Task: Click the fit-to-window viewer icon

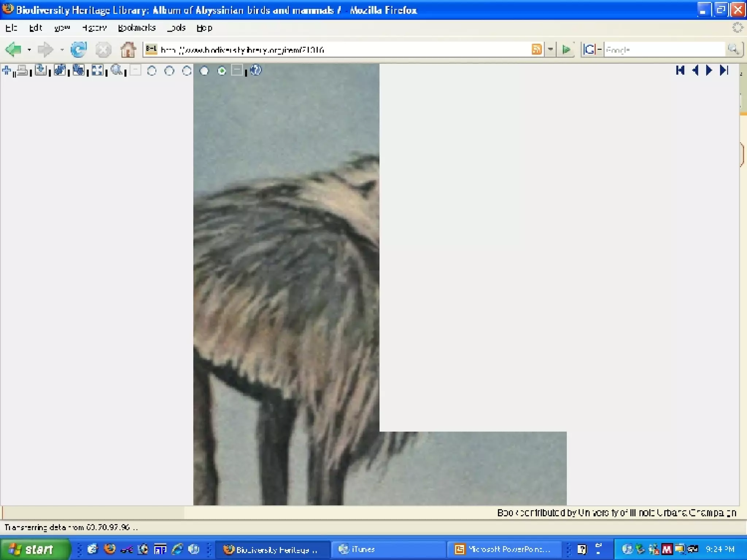Action: point(97,70)
